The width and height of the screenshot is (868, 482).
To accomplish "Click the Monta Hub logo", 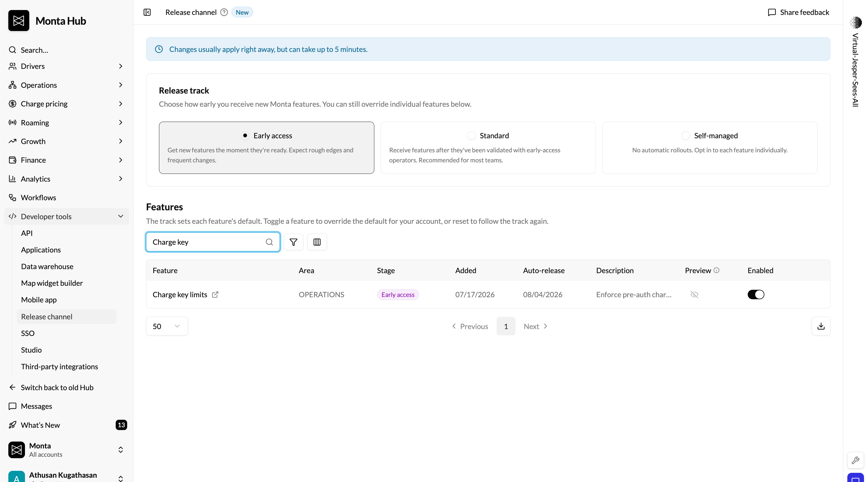I will (x=19, y=21).
